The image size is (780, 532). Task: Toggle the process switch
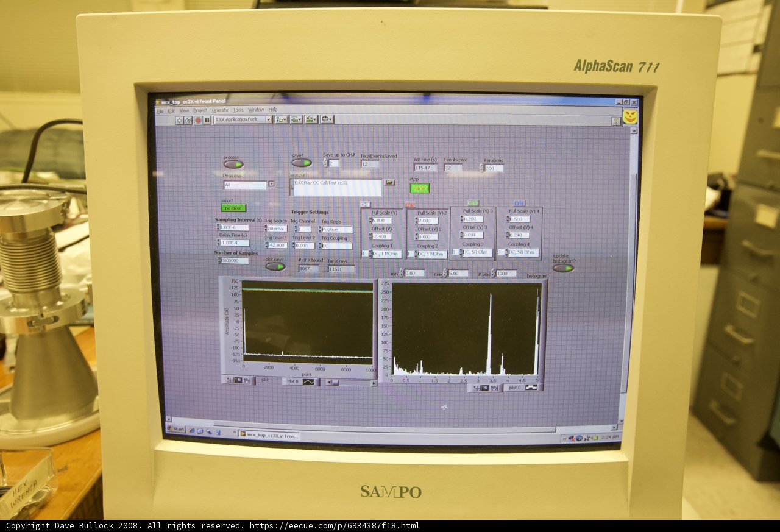pyautogui.click(x=233, y=165)
